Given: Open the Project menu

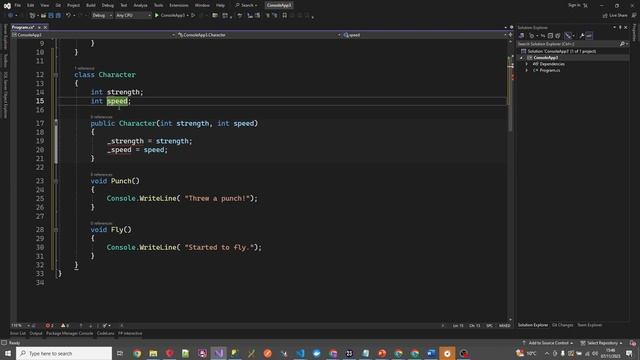Looking at the screenshot, I should coord(73,5).
